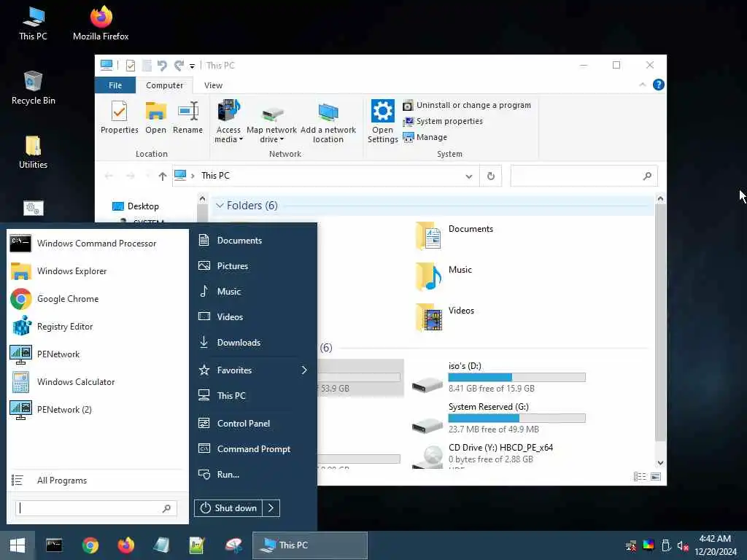
Task: Collapse the Folders (6) group
Action: (220, 205)
